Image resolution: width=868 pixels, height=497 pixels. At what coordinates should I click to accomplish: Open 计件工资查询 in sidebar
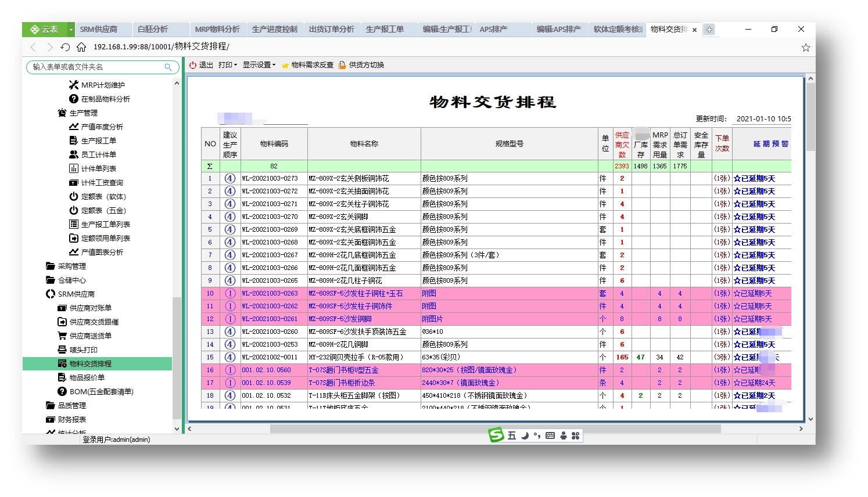tap(96, 182)
